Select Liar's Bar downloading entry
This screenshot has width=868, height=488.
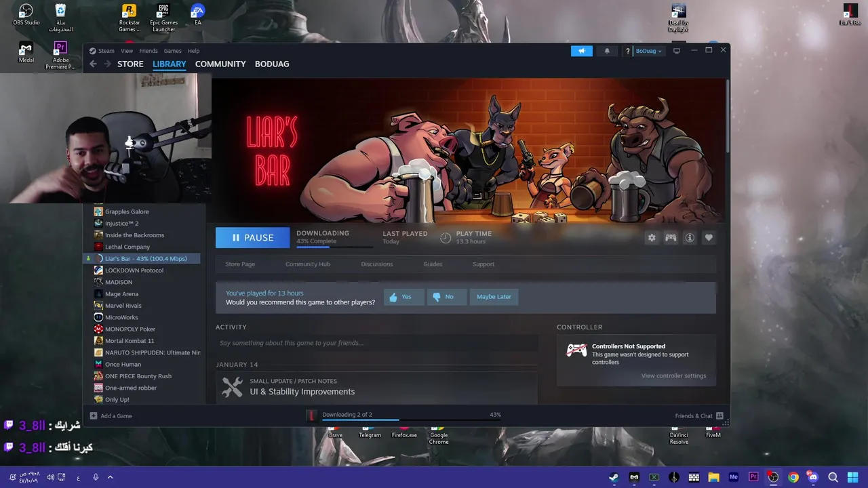[141, 259]
